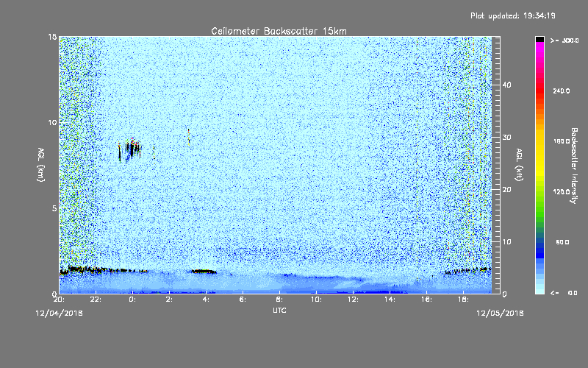588x368 pixels.
Task: Click the ">= 300.0" colorbar label
Action: click(564, 40)
